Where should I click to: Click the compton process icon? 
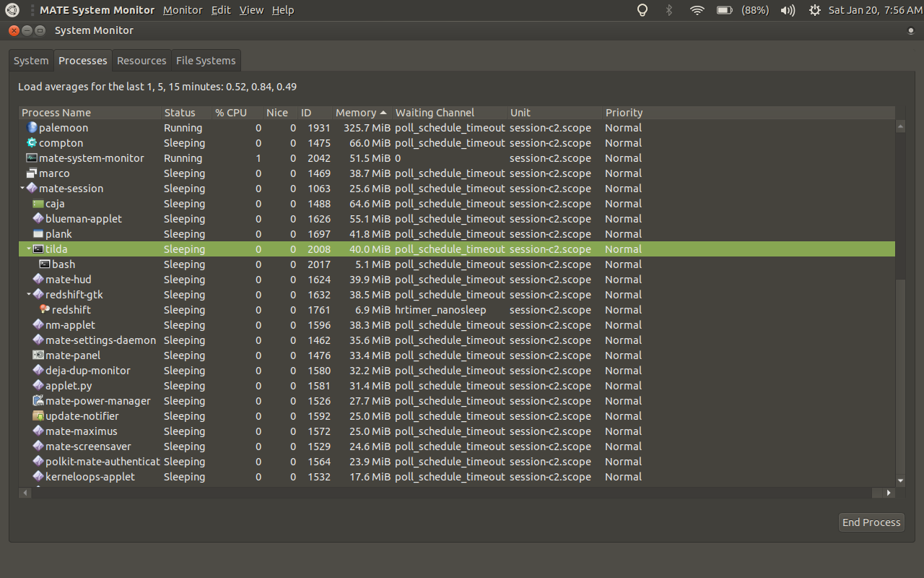pyautogui.click(x=32, y=143)
